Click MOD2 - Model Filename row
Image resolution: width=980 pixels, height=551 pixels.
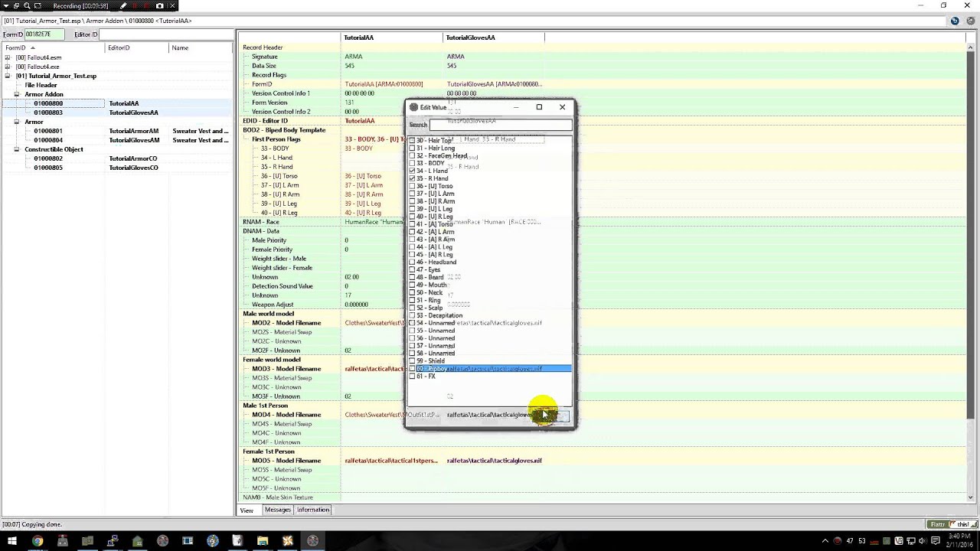(x=286, y=323)
